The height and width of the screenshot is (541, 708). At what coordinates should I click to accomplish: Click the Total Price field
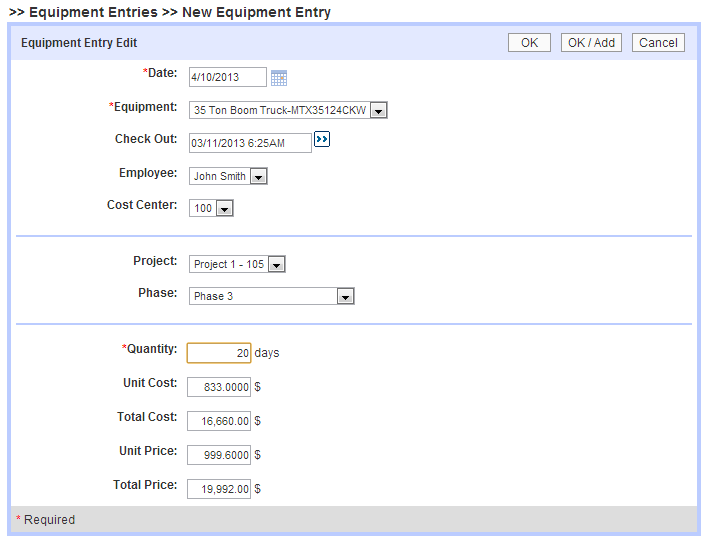tap(219, 489)
